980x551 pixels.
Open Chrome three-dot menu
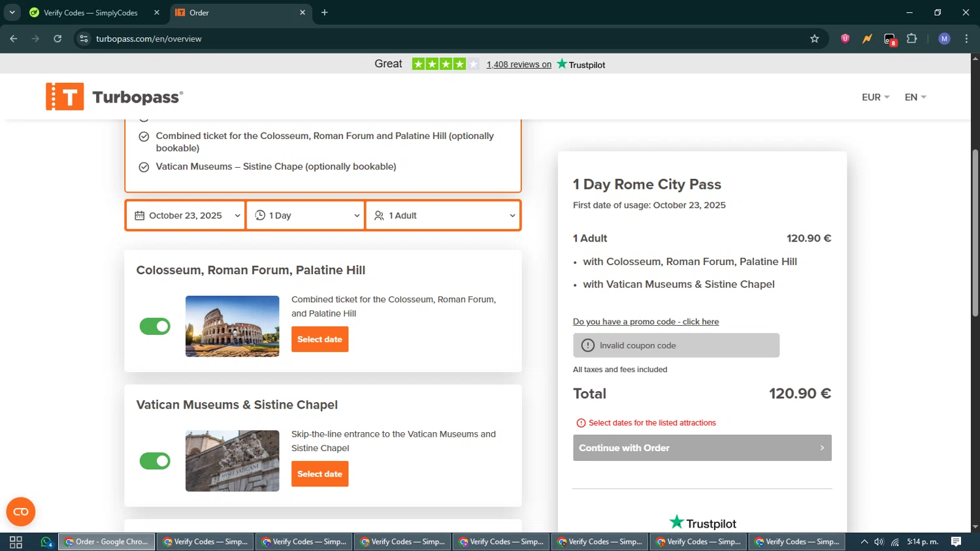pos(966,39)
